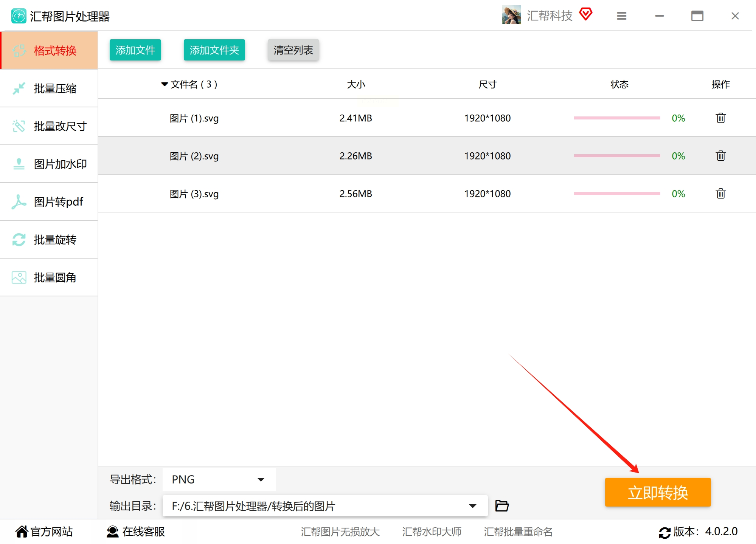Open 在线客服 support chat
The height and width of the screenshot is (544, 756).
point(136,532)
